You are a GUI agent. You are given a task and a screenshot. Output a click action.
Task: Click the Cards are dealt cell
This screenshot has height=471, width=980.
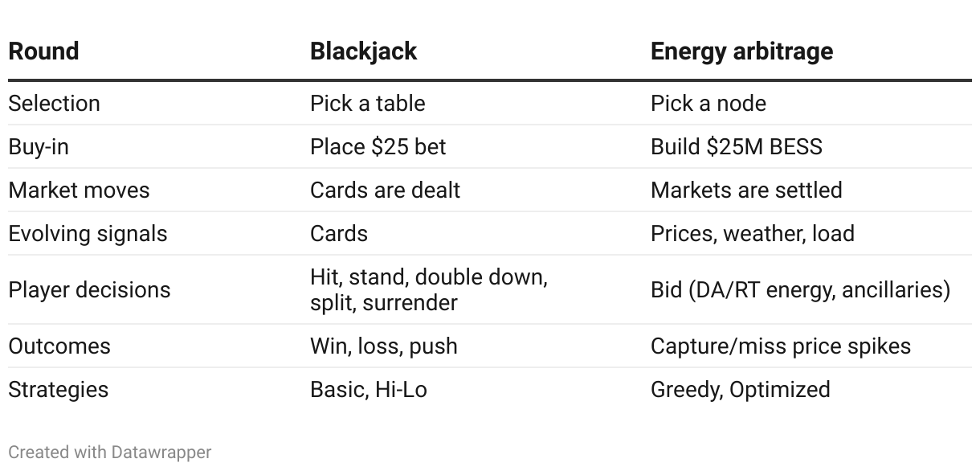(x=386, y=190)
